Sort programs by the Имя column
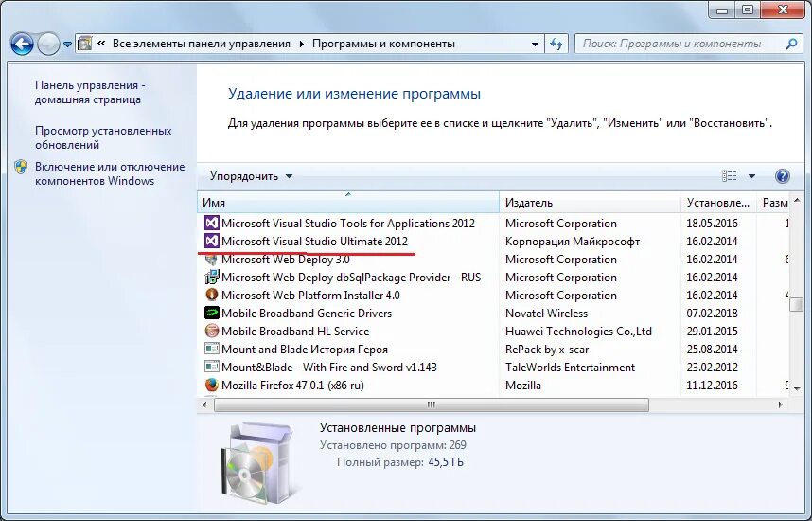 click(x=348, y=203)
